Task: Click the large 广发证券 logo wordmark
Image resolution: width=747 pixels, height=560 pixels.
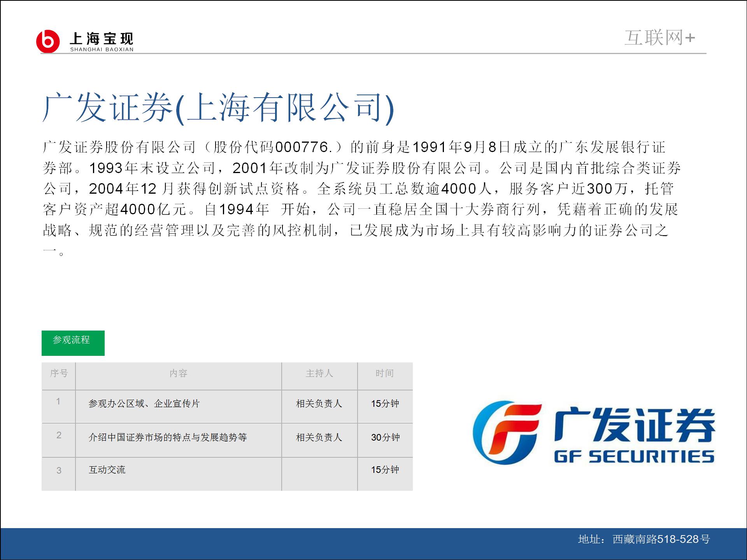Action: 635,425
